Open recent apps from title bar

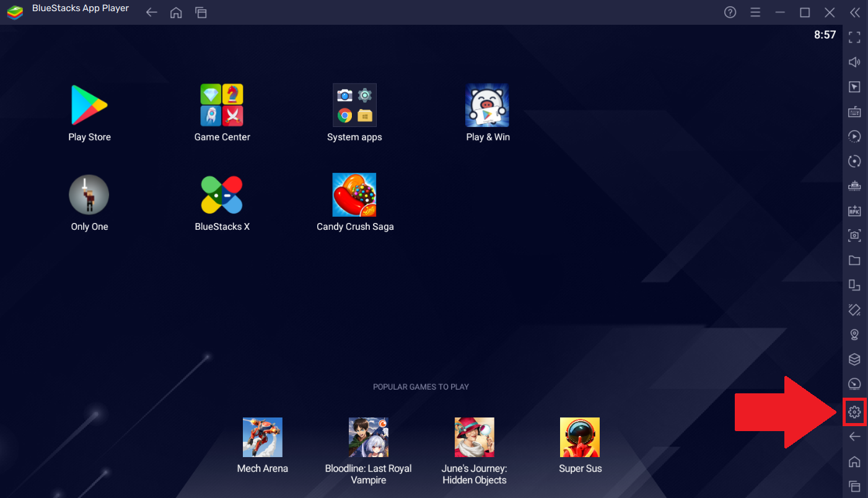(201, 12)
